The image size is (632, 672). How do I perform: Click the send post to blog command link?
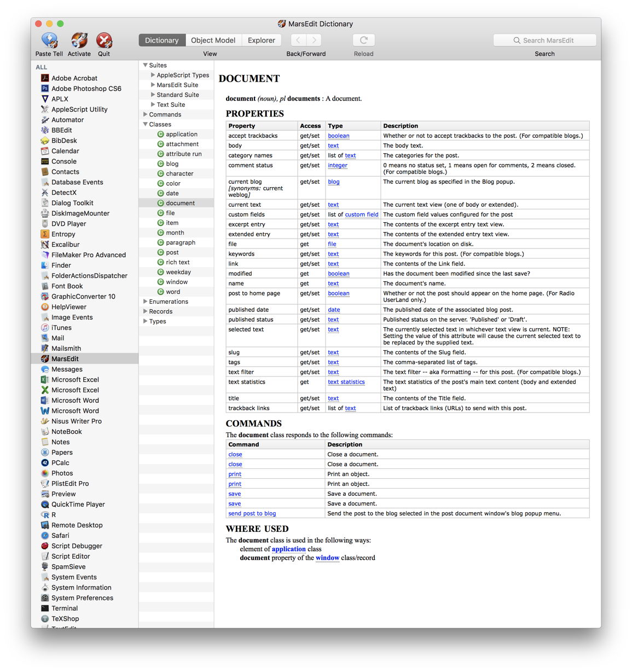(252, 513)
